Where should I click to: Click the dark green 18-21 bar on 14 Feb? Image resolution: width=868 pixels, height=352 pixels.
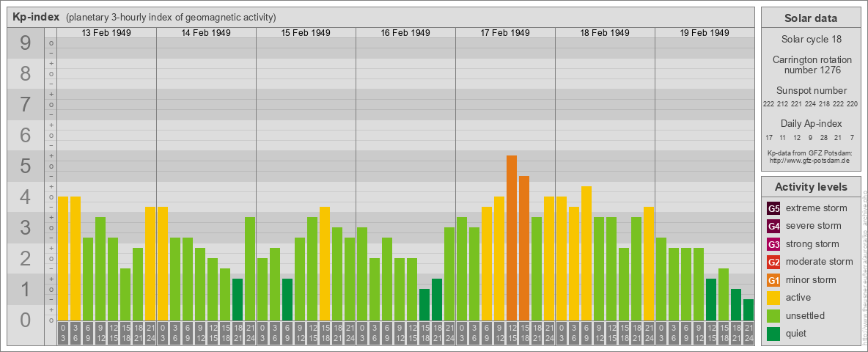click(238, 300)
